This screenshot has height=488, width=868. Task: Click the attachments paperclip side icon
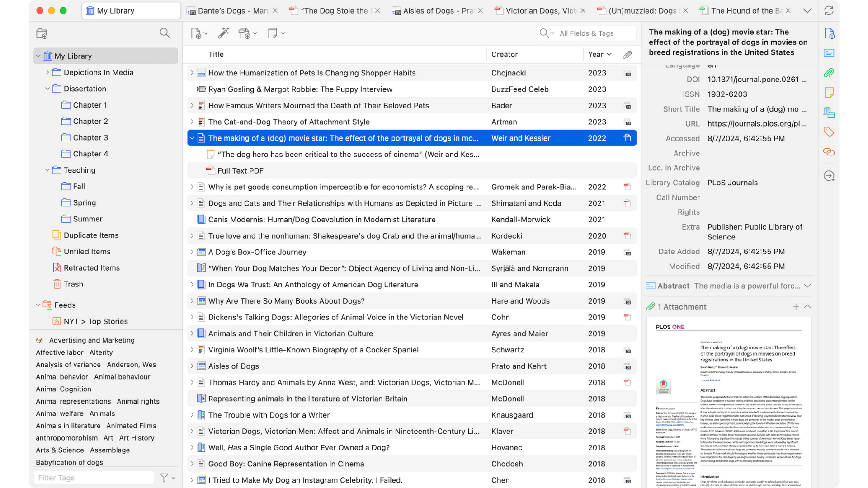pos(829,73)
